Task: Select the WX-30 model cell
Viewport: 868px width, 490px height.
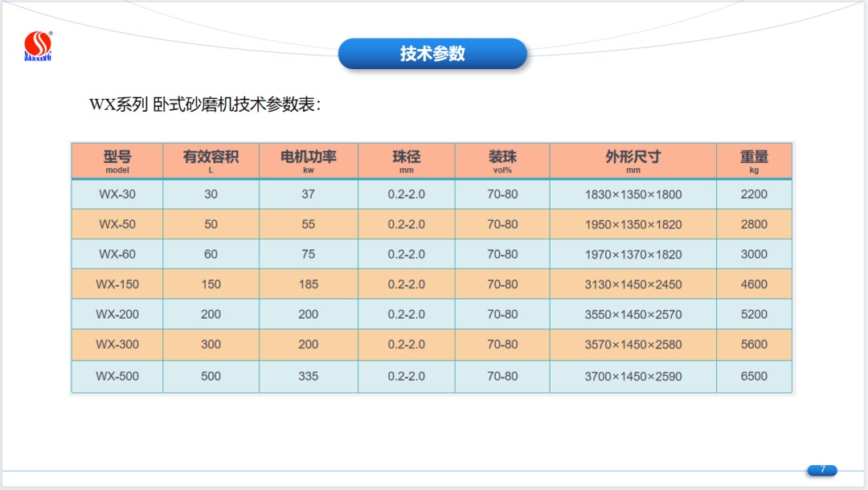Action: pyautogui.click(x=117, y=194)
